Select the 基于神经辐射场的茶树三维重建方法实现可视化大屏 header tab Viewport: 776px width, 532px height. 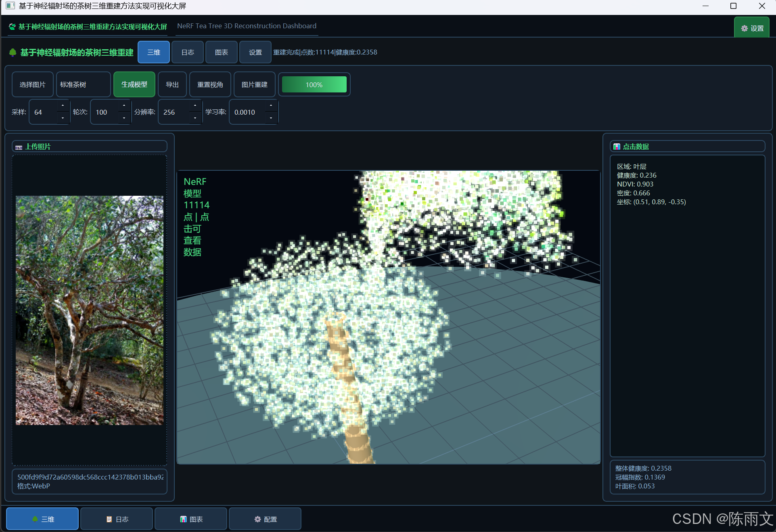tap(88, 27)
